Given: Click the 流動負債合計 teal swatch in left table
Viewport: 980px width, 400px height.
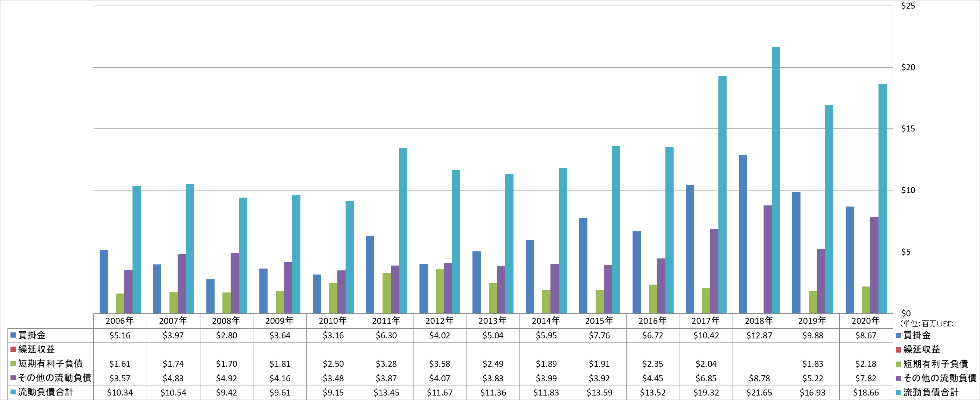Looking at the screenshot, I should coord(13,392).
